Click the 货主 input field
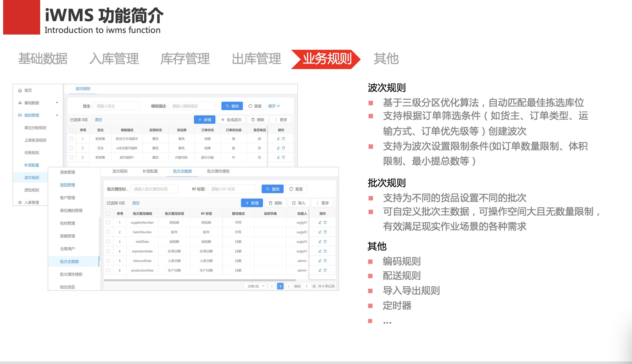Screen dimensions: 632x364 click(116, 106)
